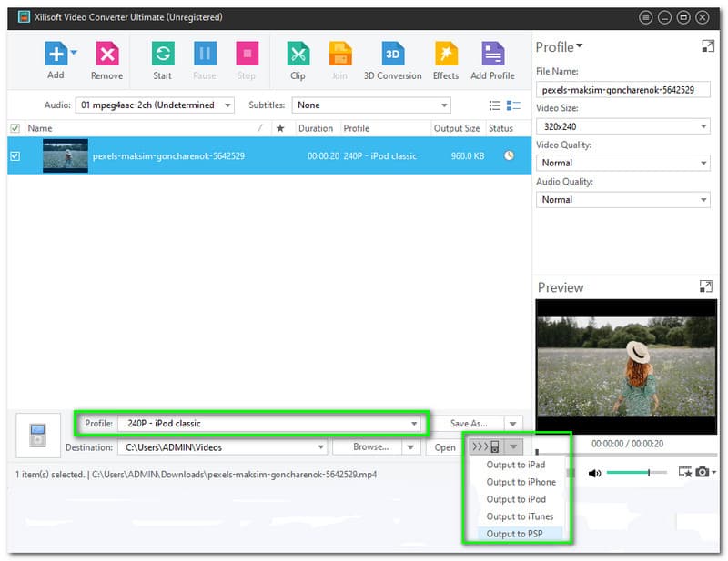
Task: Click the Browse... button
Action: point(370,447)
